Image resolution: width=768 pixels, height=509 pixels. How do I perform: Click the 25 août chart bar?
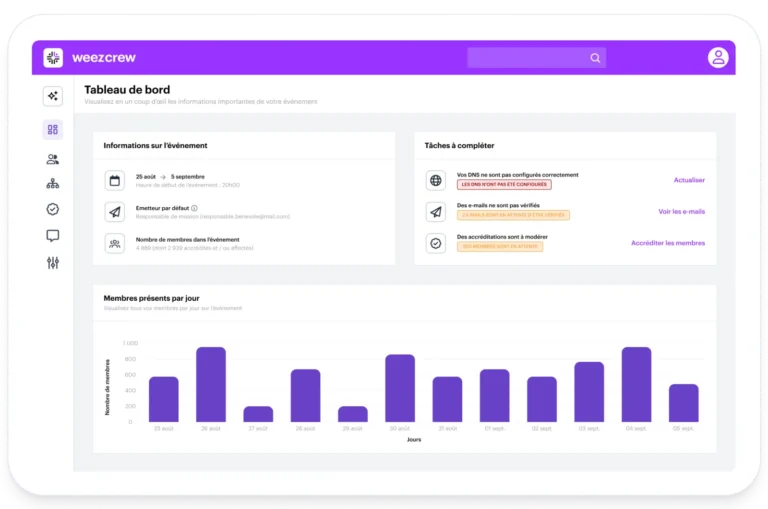click(x=164, y=399)
